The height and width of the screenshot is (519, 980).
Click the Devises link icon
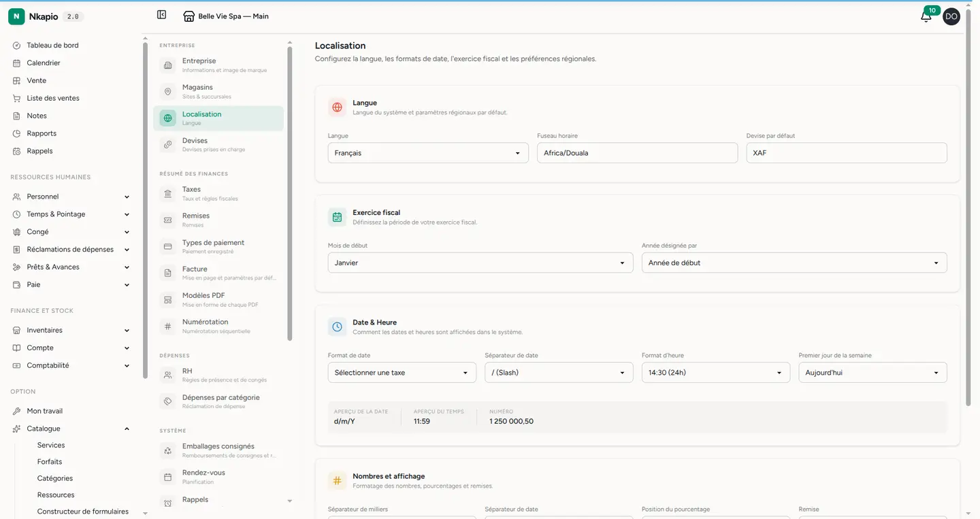coord(168,145)
